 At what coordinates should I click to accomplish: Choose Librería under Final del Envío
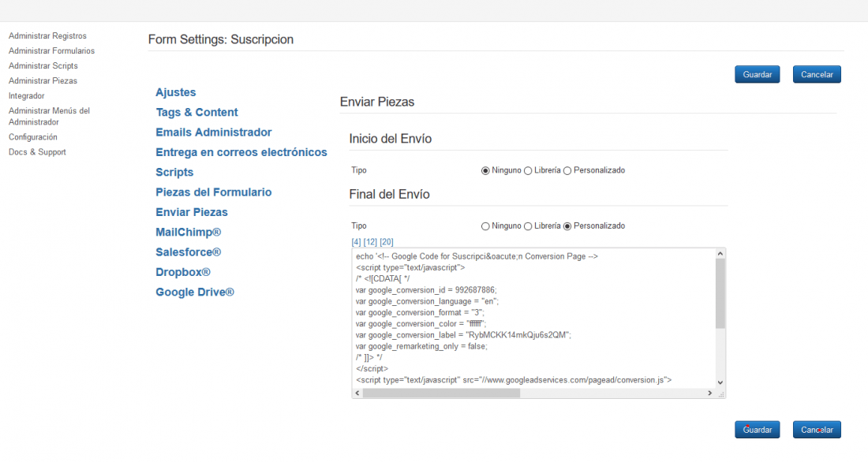tap(528, 226)
